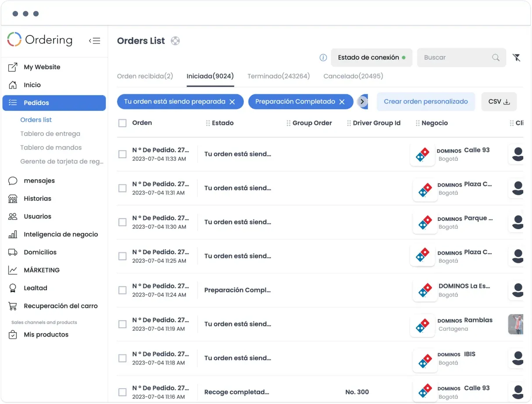Open Recuperación del carro cart icon
Image resolution: width=532 pixels, height=404 pixels.
(x=13, y=306)
